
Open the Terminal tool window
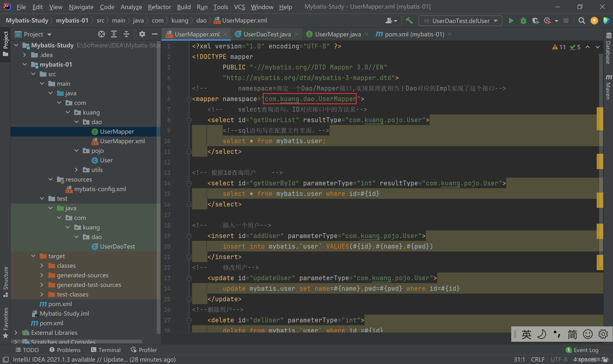point(106,350)
